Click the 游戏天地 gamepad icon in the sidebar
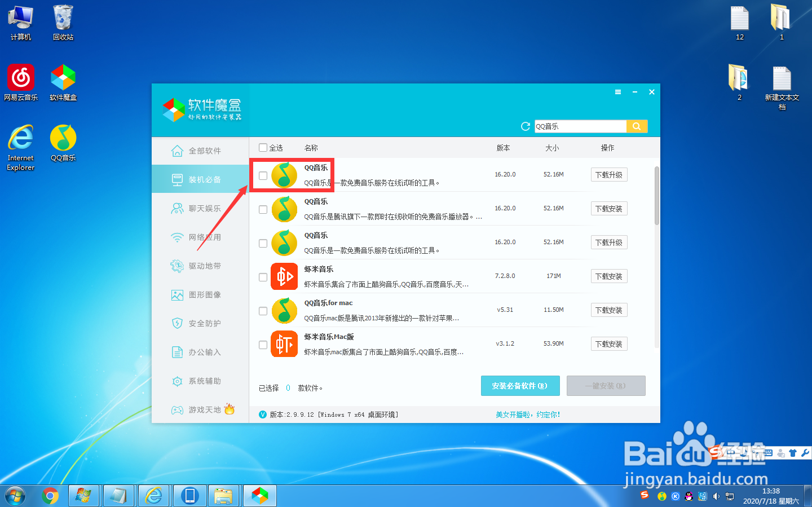812x507 pixels. 177,410
